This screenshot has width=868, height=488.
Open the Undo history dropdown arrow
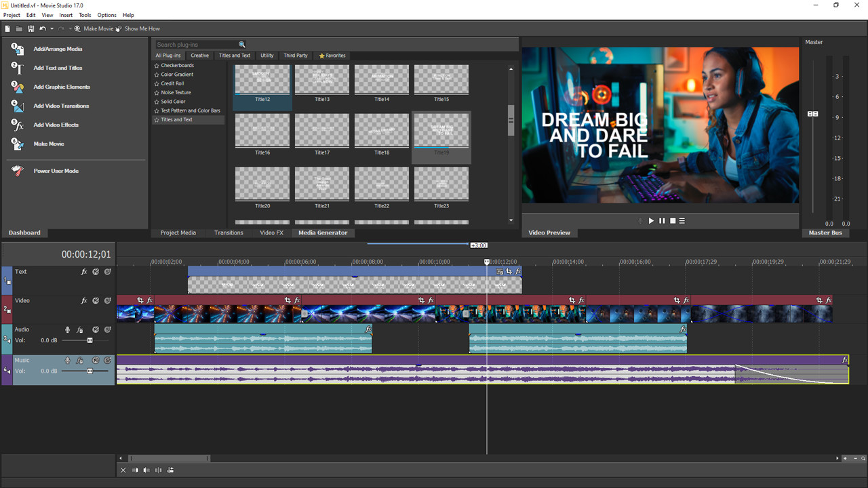(x=52, y=29)
